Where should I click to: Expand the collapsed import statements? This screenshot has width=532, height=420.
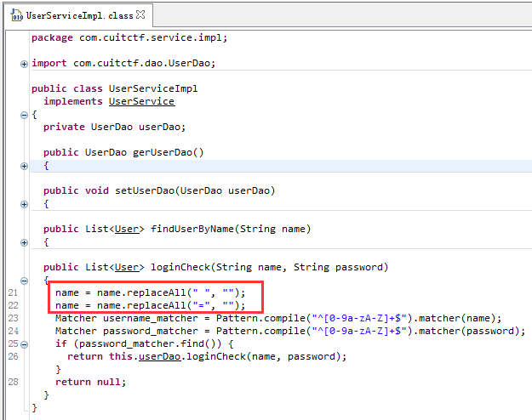point(24,64)
